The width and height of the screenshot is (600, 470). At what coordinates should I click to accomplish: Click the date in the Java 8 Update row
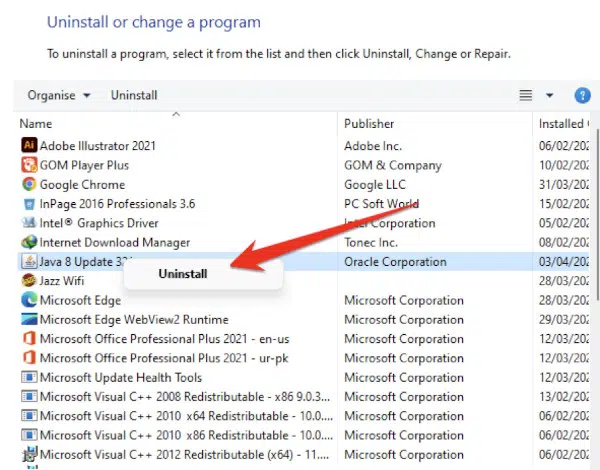(564, 261)
